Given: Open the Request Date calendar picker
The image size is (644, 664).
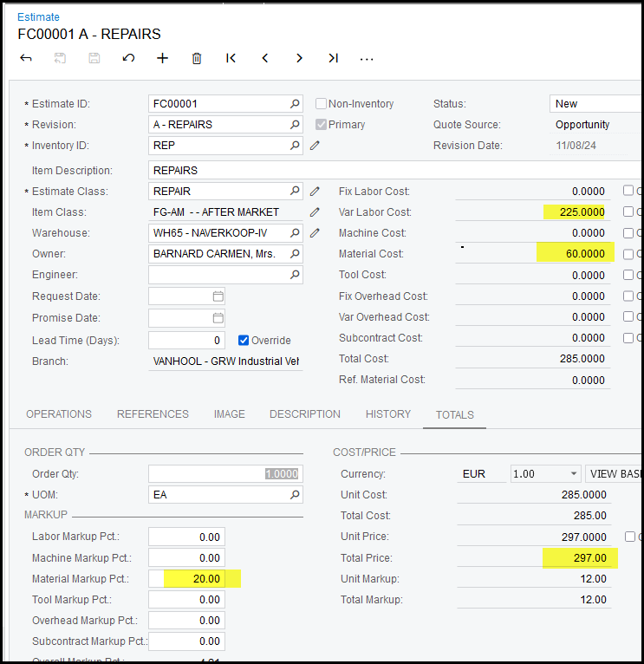Looking at the screenshot, I should point(218,296).
